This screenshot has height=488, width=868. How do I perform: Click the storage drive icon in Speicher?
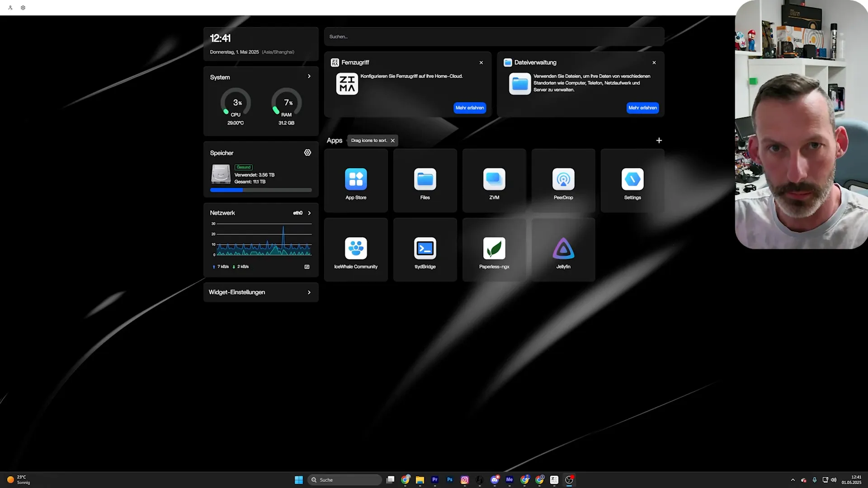[x=221, y=174]
